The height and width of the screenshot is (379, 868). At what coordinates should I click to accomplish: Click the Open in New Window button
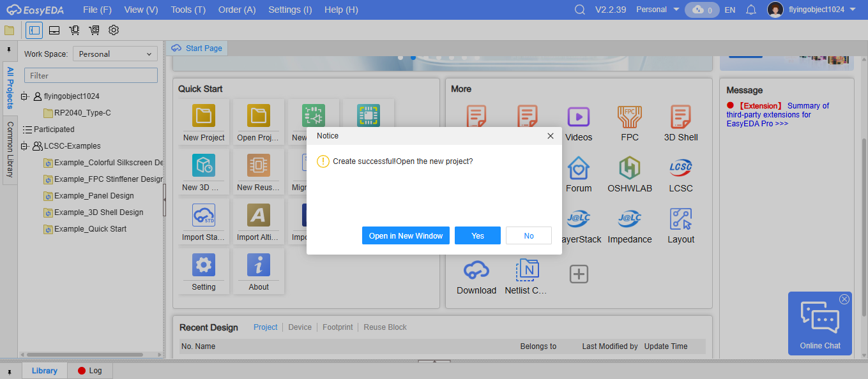(x=406, y=235)
